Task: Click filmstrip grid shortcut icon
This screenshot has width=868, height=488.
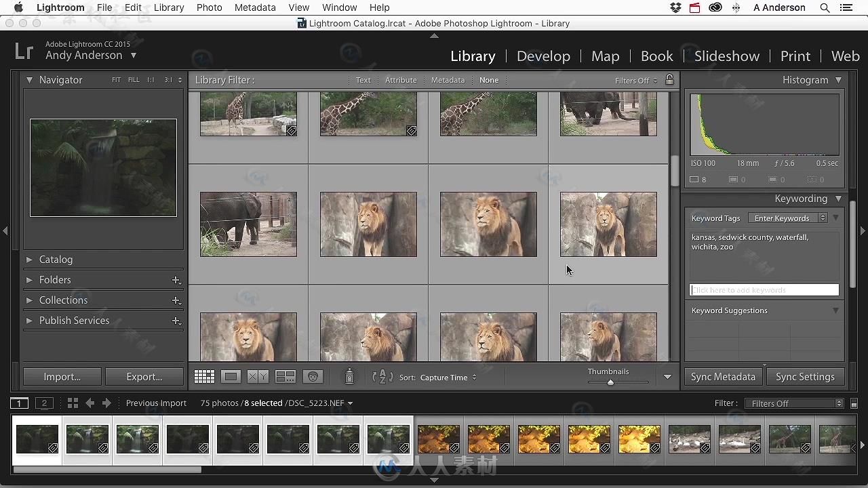Action: coord(73,403)
